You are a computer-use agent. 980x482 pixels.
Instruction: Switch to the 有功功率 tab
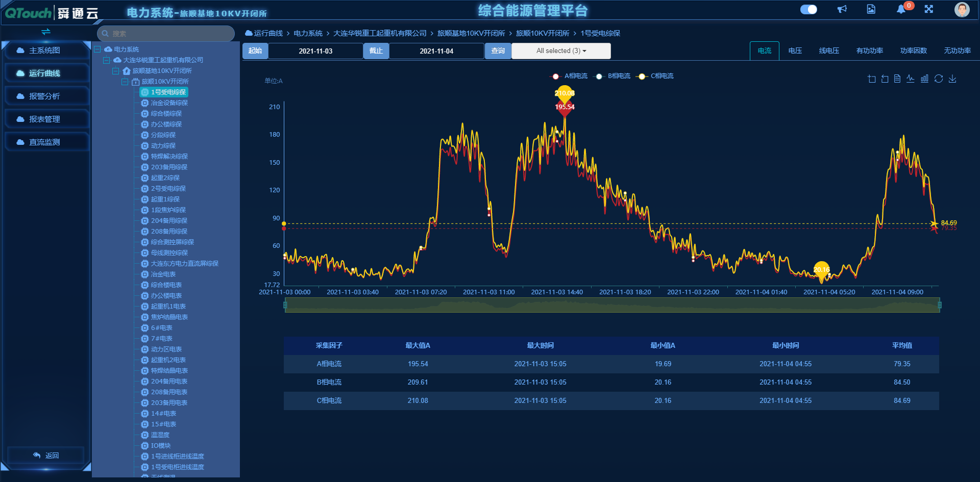tap(870, 51)
